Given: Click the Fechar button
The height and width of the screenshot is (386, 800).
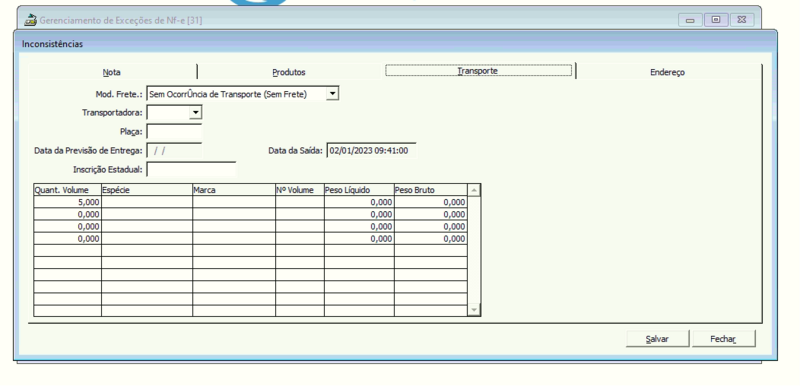Looking at the screenshot, I should 723,339.
